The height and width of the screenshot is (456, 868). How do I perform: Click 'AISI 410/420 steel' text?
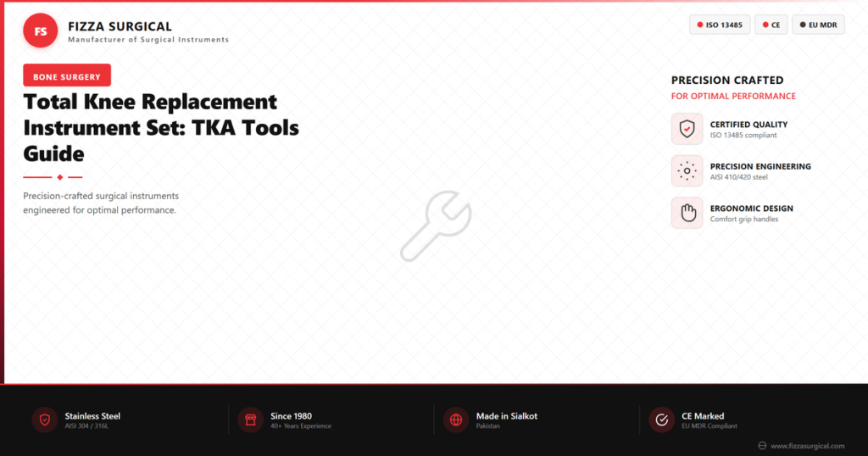click(x=739, y=177)
